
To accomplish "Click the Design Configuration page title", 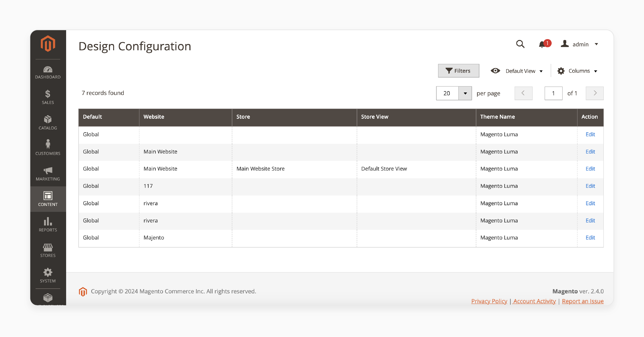I will pyautogui.click(x=135, y=47).
